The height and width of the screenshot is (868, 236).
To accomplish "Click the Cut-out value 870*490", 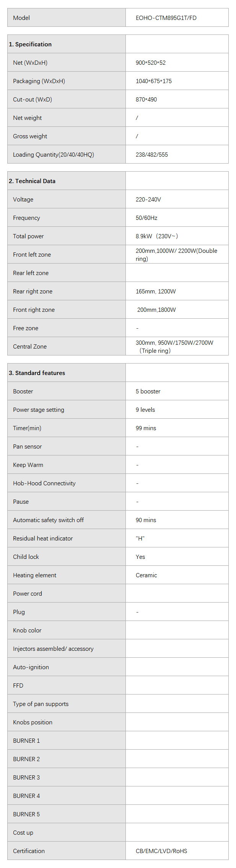I will [146, 100].
